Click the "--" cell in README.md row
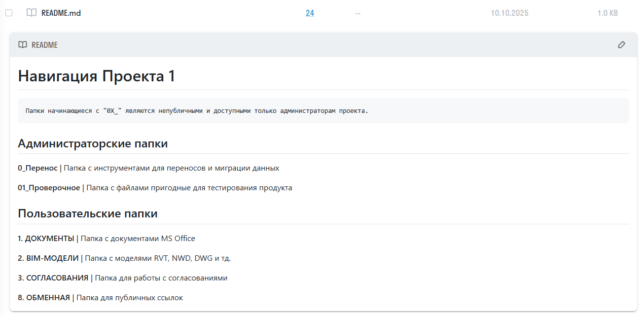The width and height of the screenshot is (644, 315). [358, 13]
